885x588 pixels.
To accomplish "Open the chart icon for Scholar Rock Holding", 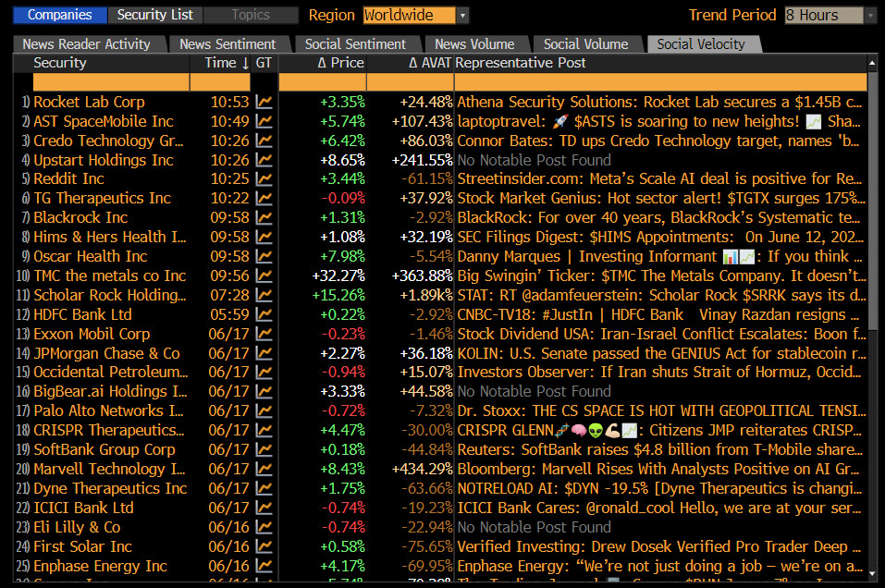I will click(264, 295).
